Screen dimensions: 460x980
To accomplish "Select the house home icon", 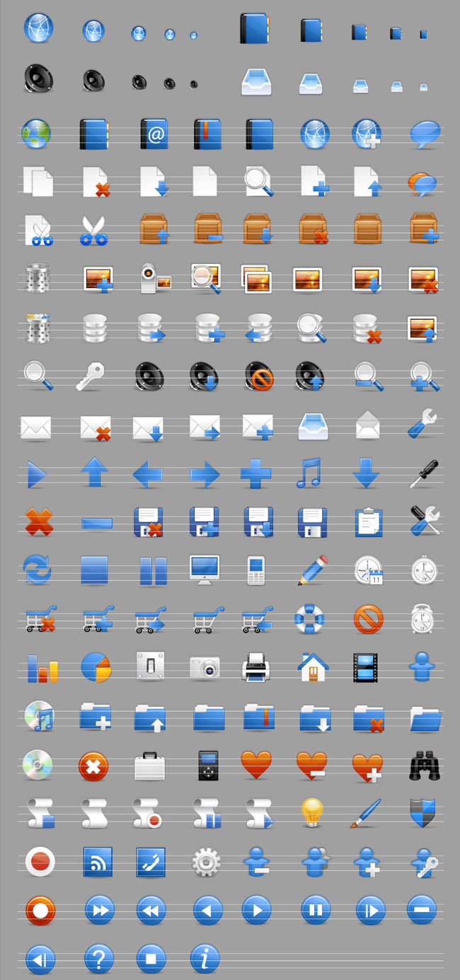I will pos(313,667).
